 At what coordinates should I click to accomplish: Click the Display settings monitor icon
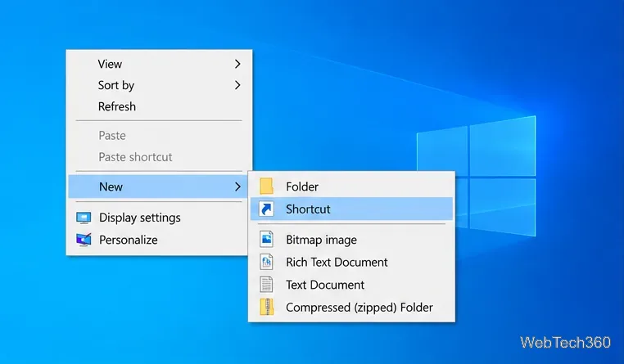(84, 218)
